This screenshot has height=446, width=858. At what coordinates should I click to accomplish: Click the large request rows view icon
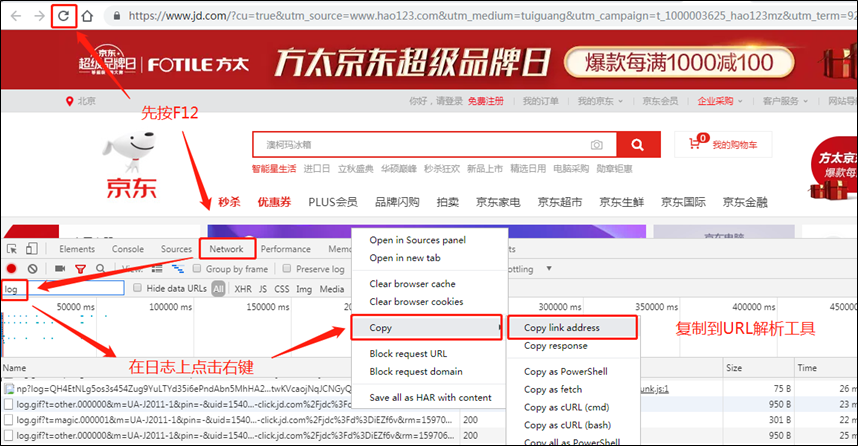158,269
